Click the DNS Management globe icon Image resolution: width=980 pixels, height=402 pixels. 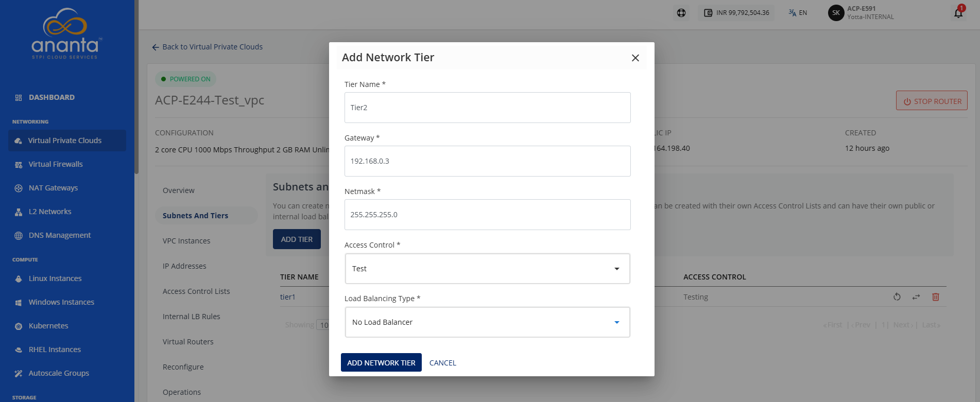pyautogui.click(x=19, y=236)
